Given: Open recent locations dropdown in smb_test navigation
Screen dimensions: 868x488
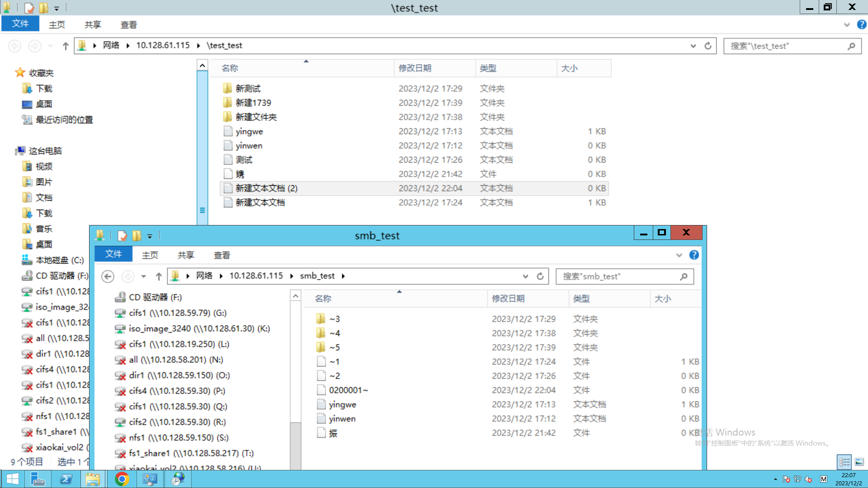Looking at the screenshot, I should click(x=143, y=276).
